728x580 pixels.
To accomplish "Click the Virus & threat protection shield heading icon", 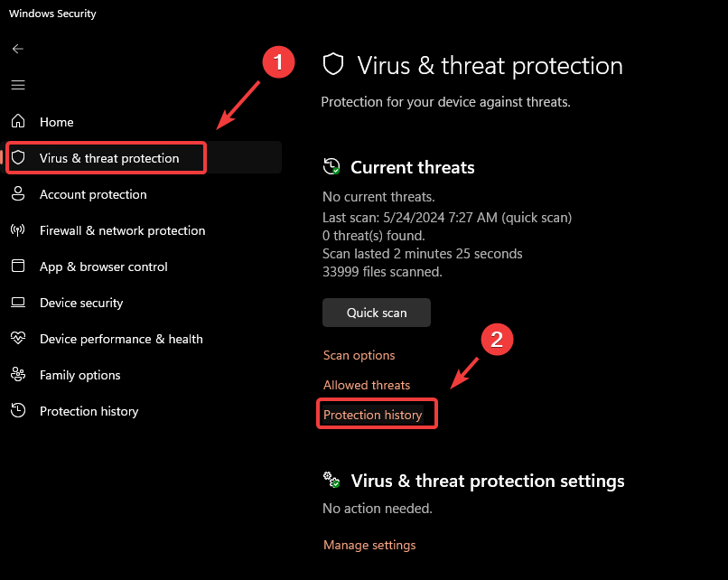I will tap(334, 65).
